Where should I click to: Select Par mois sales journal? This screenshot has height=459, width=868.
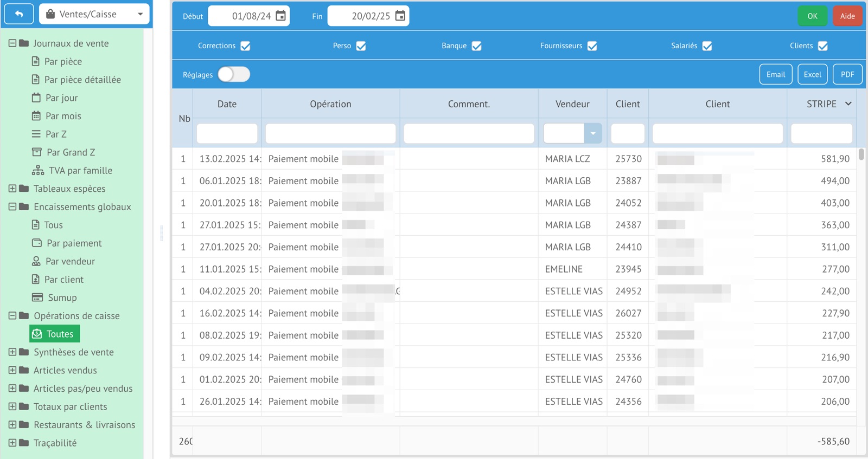(x=63, y=116)
